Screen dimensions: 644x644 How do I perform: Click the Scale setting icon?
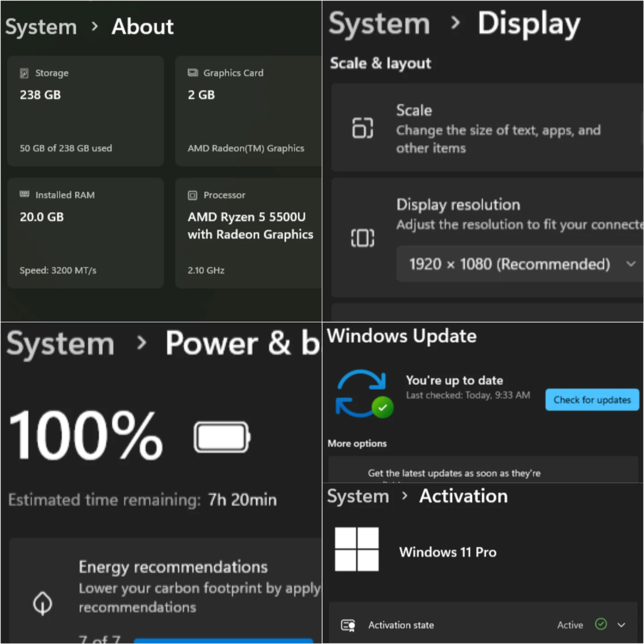(x=363, y=128)
